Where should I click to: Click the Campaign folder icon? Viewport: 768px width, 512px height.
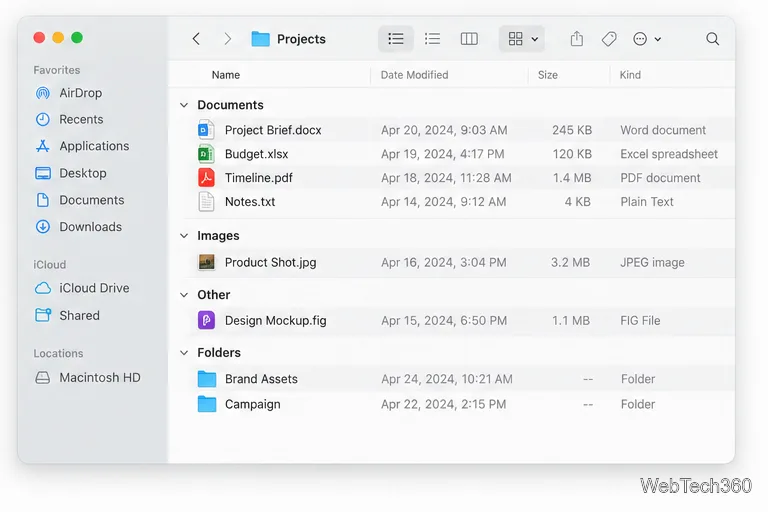tap(207, 404)
